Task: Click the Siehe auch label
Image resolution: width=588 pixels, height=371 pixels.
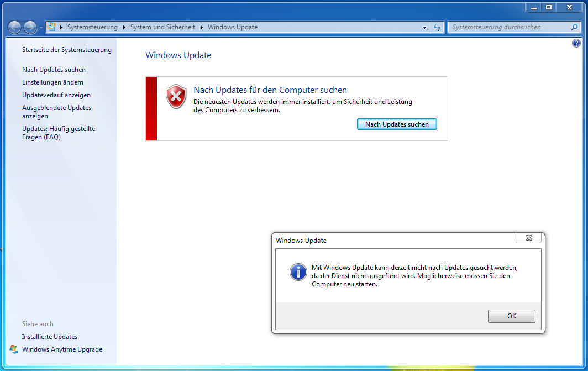Action: click(38, 324)
